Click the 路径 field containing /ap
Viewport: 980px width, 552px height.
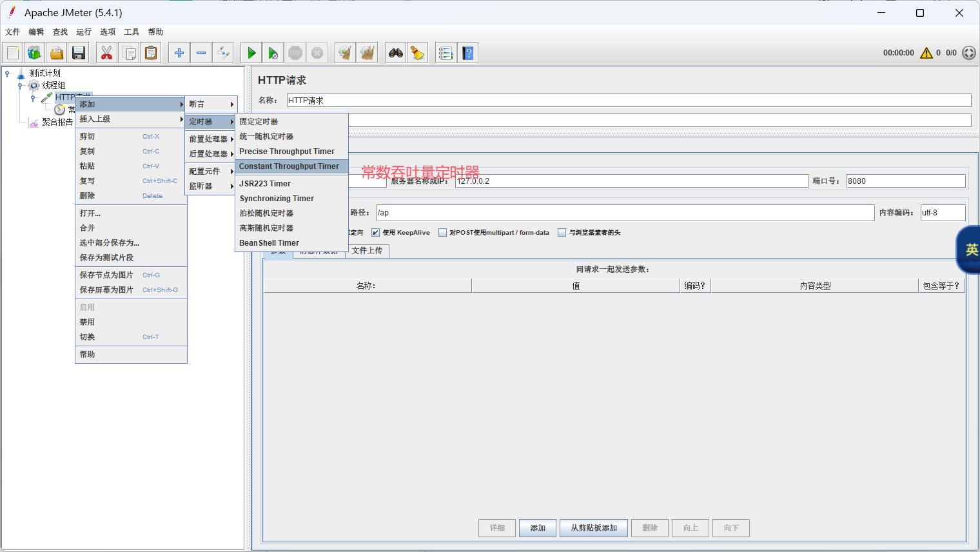pyautogui.click(x=625, y=213)
